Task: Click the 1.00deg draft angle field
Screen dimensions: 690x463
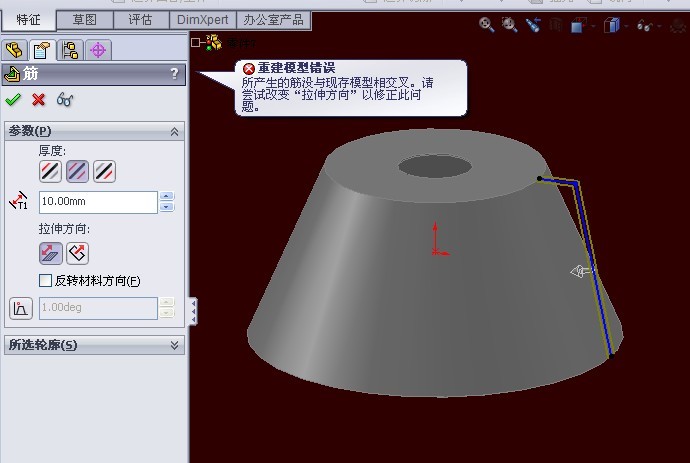Action: [x=98, y=308]
